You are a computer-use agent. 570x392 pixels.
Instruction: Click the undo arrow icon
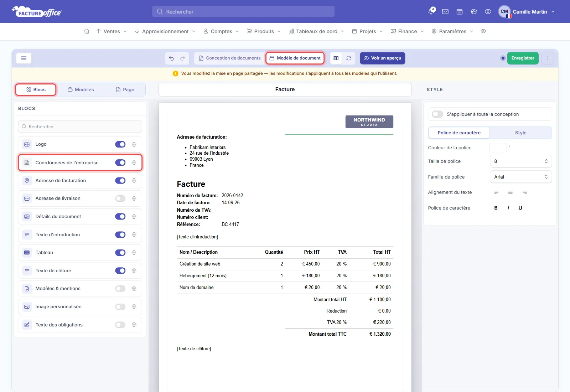point(171,58)
